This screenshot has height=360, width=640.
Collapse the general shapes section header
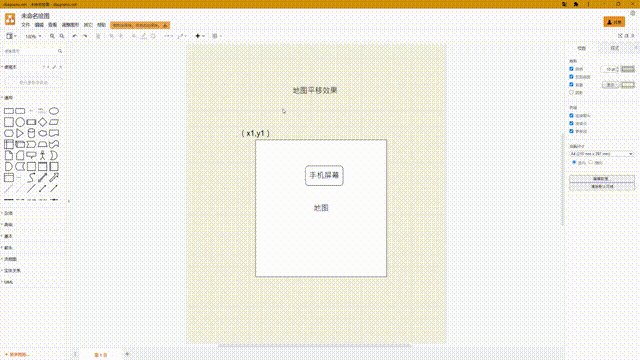pos(8,98)
